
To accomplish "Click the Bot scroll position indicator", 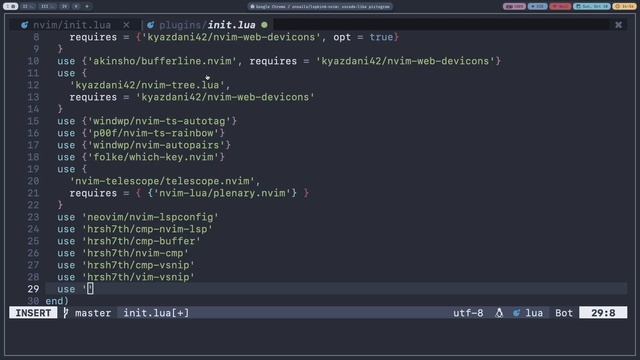I will (x=564, y=313).
